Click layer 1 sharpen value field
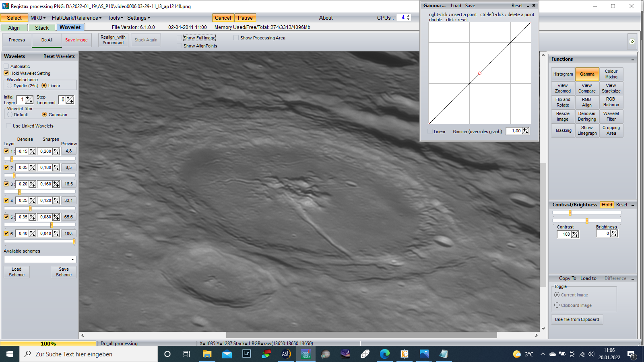The width and height of the screenshot is (644, 362). pyautogui.click(x=45, y=151)
